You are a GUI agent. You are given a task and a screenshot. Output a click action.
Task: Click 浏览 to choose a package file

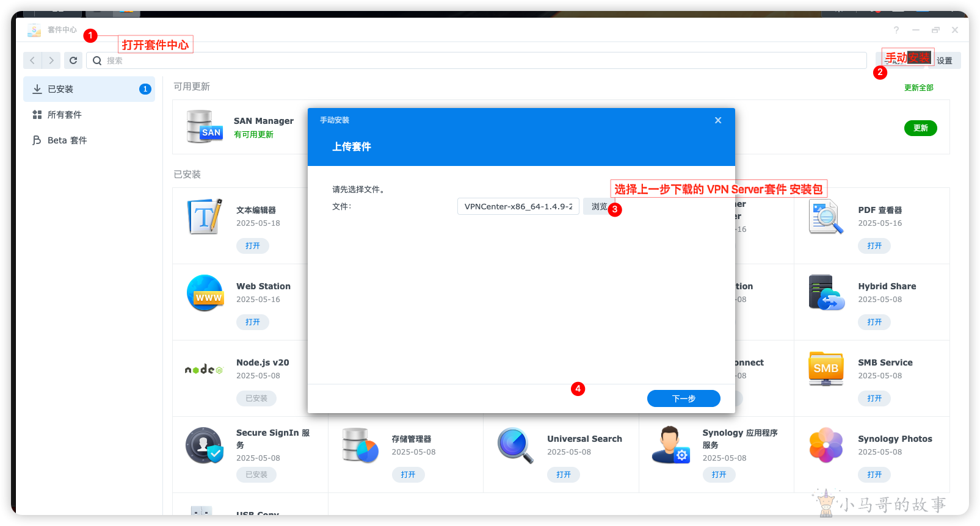coord(599,206)
